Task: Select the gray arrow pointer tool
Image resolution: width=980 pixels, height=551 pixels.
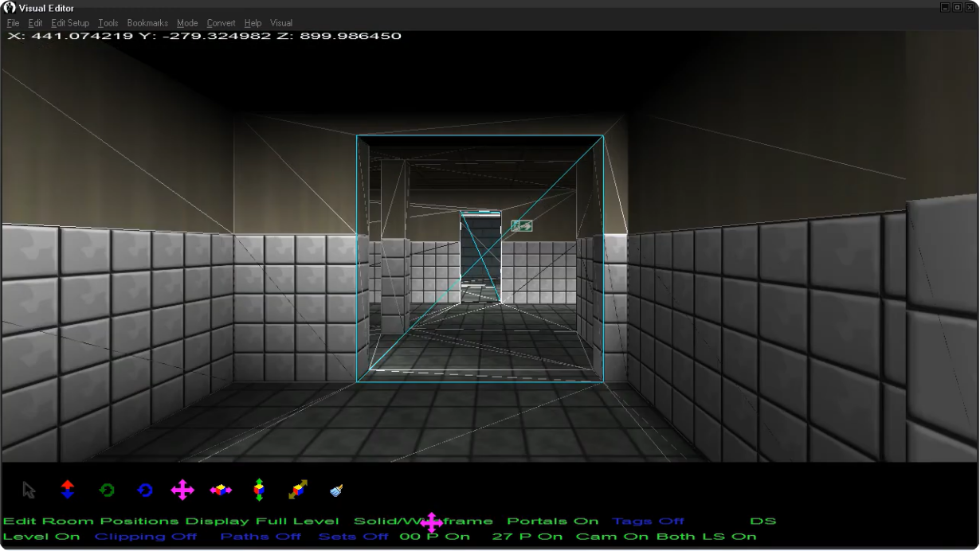Action: click(x=29, y=490)
